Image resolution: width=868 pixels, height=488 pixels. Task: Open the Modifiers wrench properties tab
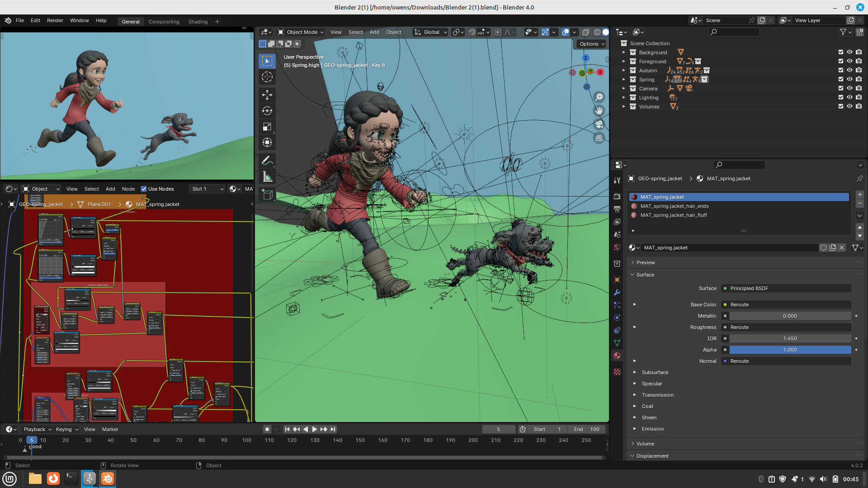tap(617, 292)
